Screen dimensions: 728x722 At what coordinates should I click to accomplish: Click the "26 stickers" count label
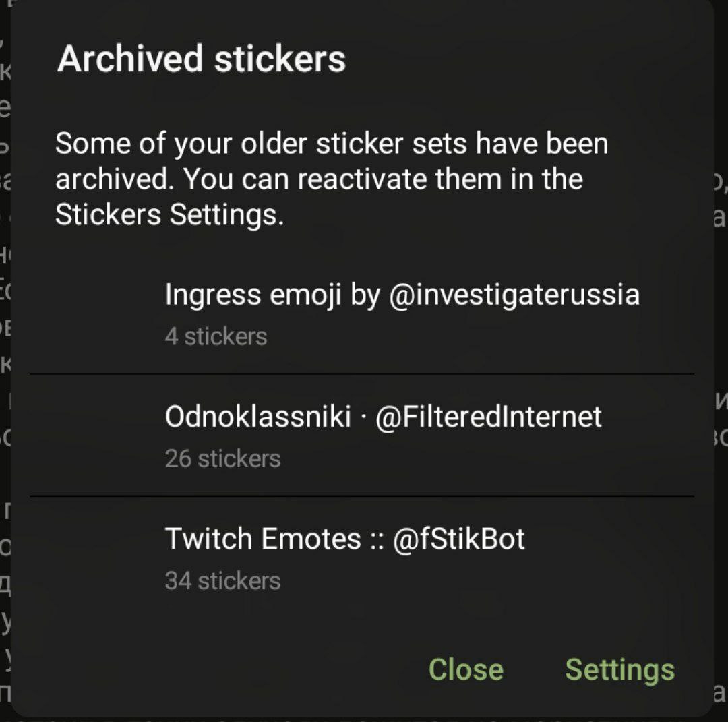click(222, 459)
